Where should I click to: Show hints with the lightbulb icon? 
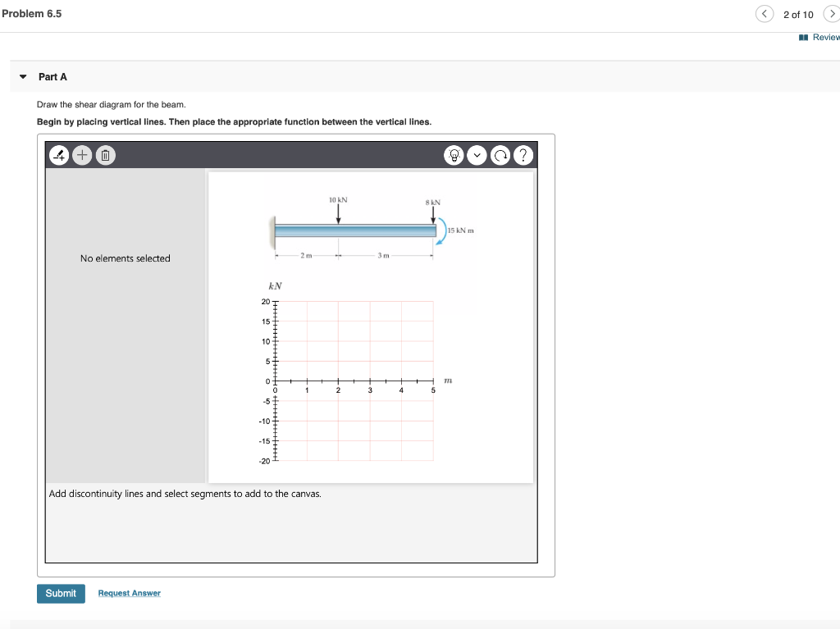[454, 155]
